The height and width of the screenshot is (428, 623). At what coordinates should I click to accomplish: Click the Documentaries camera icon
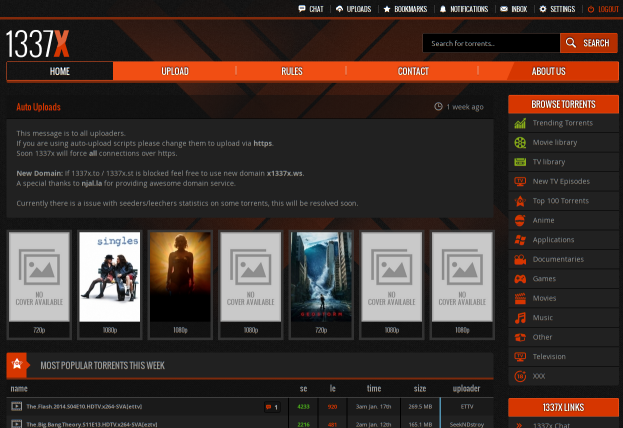(x=520, y=259)
